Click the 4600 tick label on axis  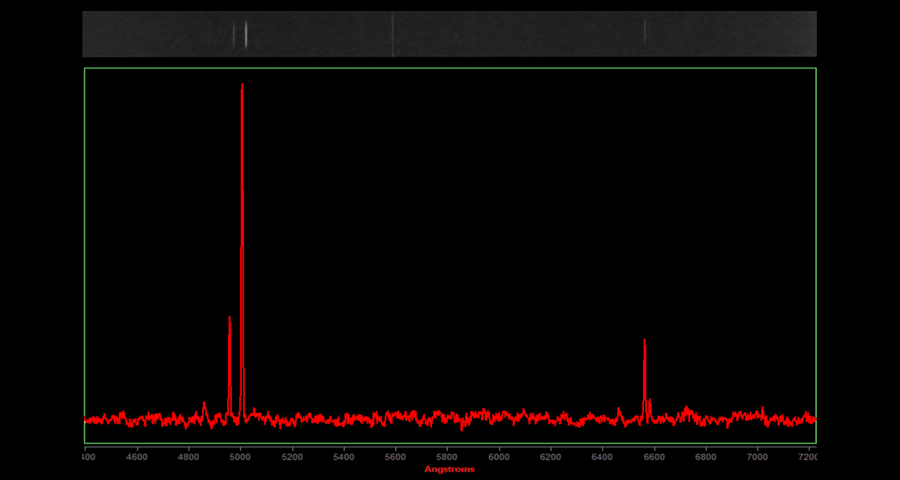point(137,457)
